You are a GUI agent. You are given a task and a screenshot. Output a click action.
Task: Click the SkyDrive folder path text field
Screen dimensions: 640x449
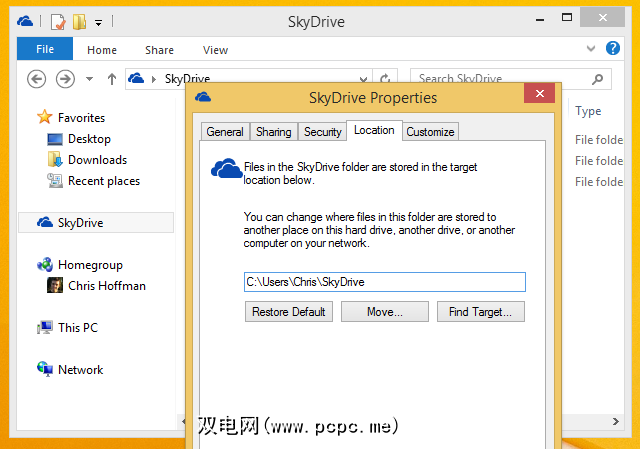(x=384, y=282)
